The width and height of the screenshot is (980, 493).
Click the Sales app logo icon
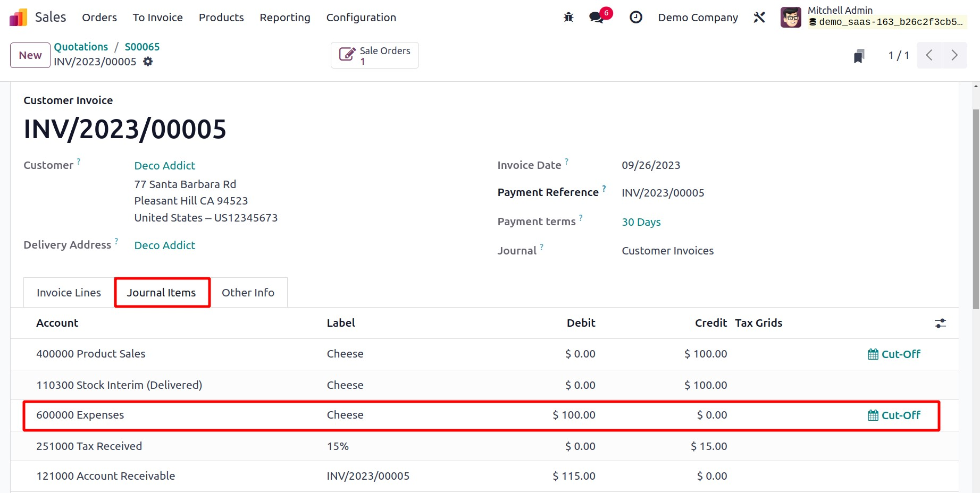19,18
